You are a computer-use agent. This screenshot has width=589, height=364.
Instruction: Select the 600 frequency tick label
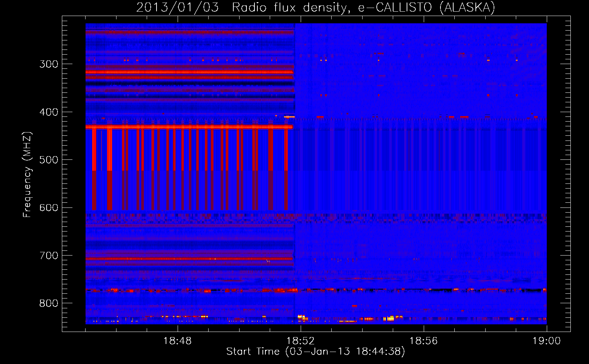coord(49,208)
